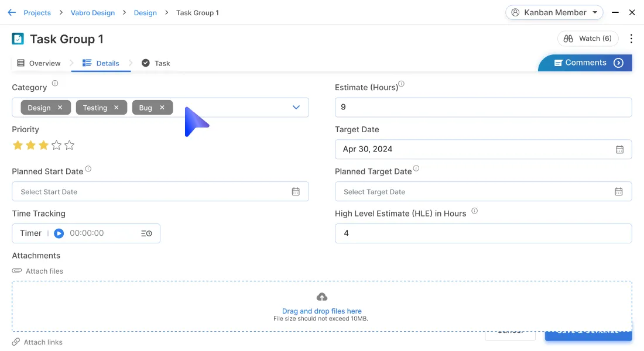The height and width of the screenshot is (351, 644).
Task: Remove the Bug category tag
Action: coord(162,108)
